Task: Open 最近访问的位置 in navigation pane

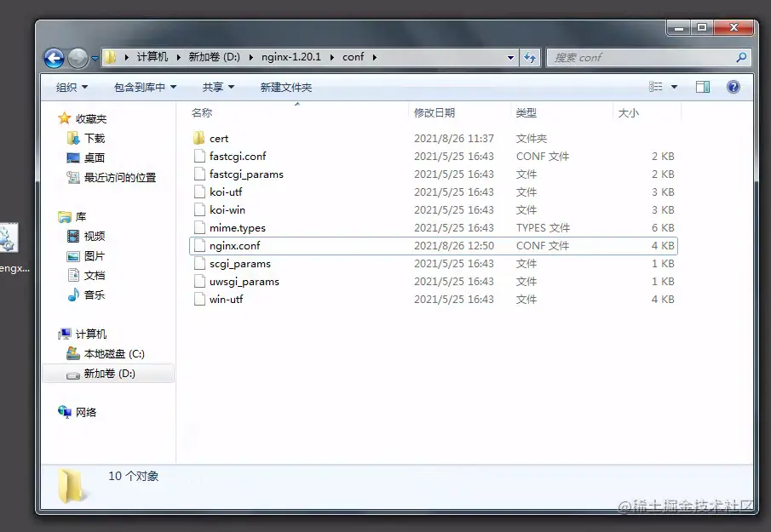Action: 120,177
